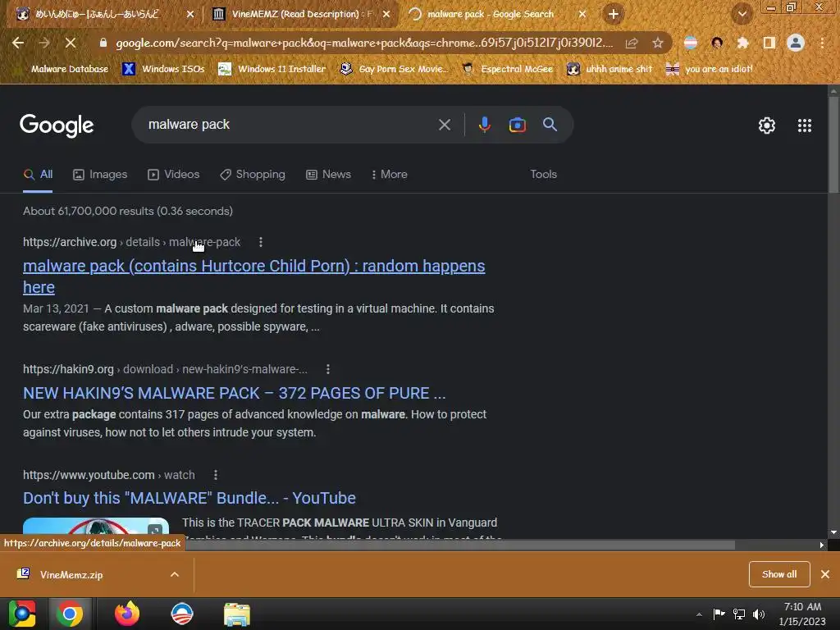Open the Action Center flag tray icon
The height and width of the screenshot is (630, 840).
coord(719,614)
